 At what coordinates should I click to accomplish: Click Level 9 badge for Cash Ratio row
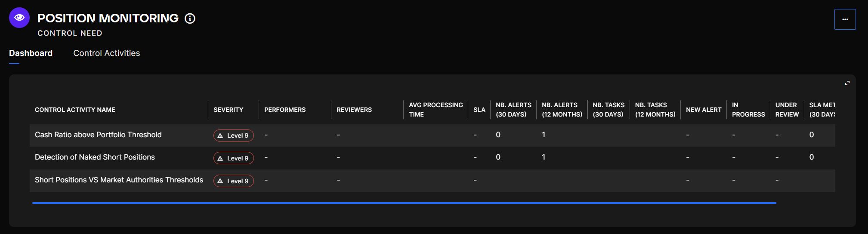coord(233,135)
